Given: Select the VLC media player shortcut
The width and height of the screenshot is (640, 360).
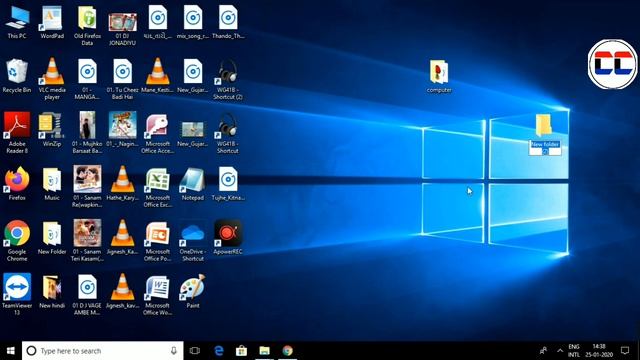Looking at the screenshot, I should (x=52, y=79).
